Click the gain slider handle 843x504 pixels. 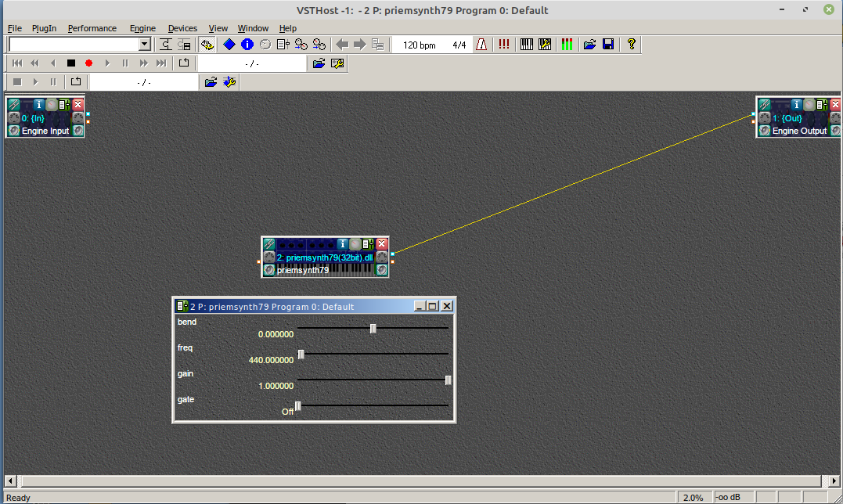click(448, 380)
